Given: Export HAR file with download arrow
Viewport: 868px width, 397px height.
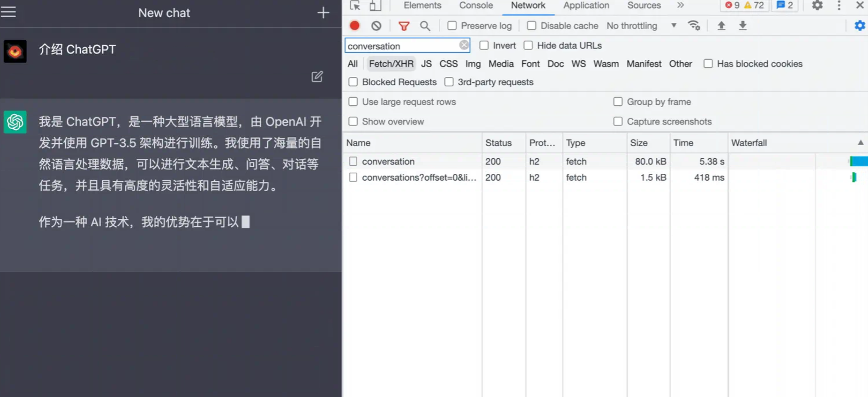Looking at the screenshot, I should point(743,25).
